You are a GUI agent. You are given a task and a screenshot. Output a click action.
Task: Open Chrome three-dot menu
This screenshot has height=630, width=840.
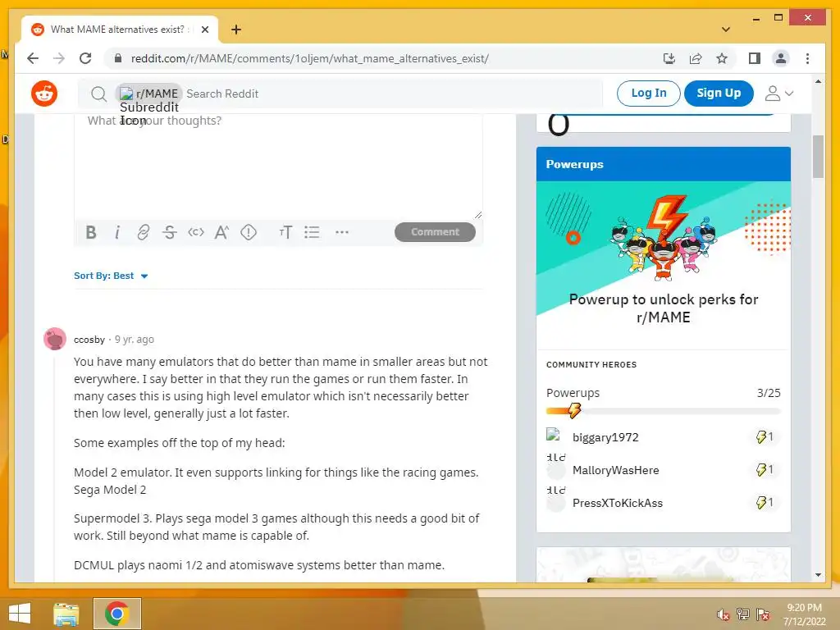click(807, 58)
